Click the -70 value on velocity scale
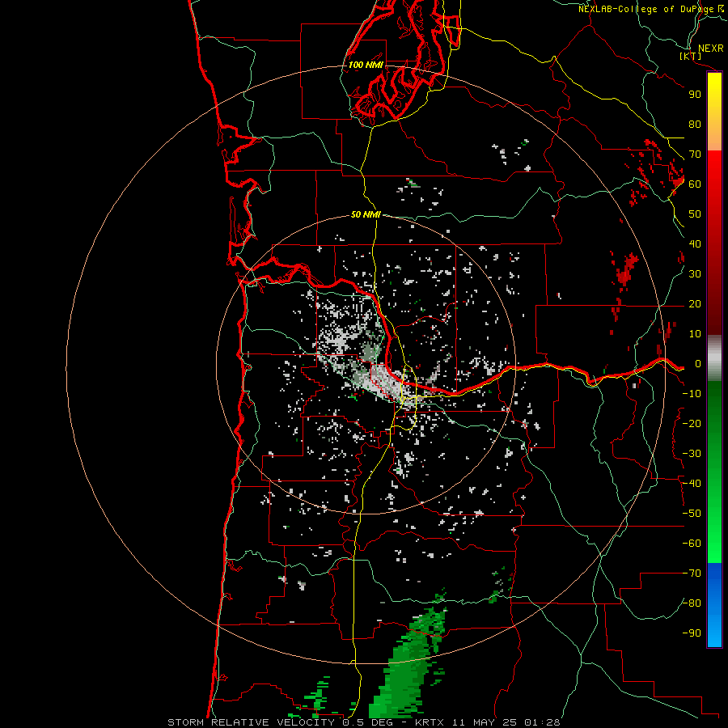The image size is (728, 728). coord(692,574)
